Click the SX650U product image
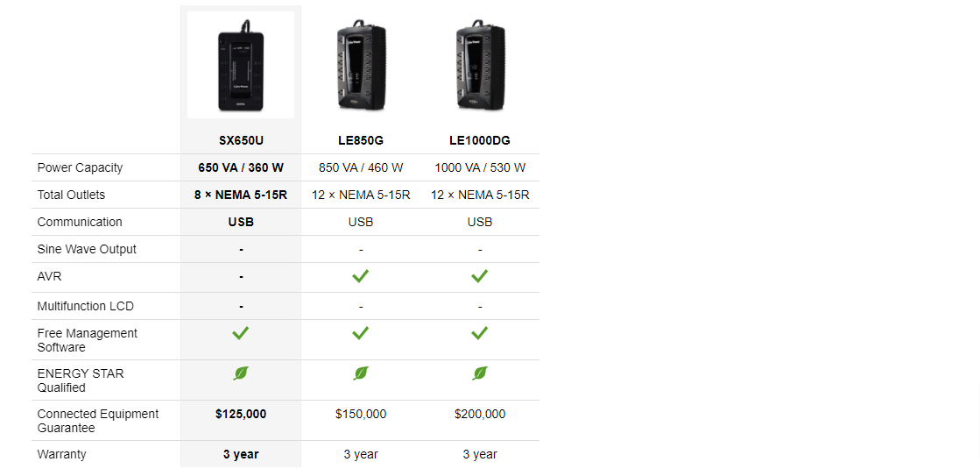 coord(241,66)
